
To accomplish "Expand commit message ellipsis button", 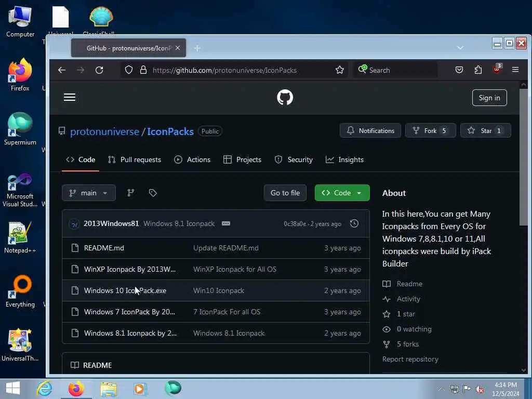I will 226,223.
